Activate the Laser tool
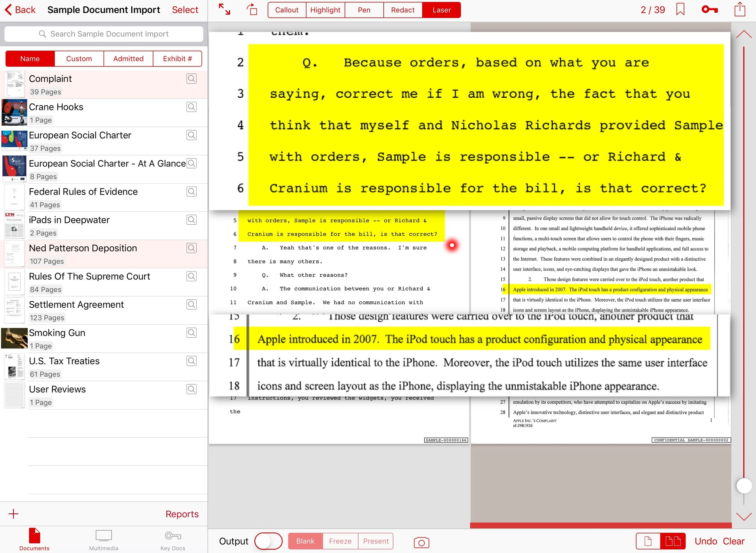This screenshot has width=756, height=553. [441, 10]
